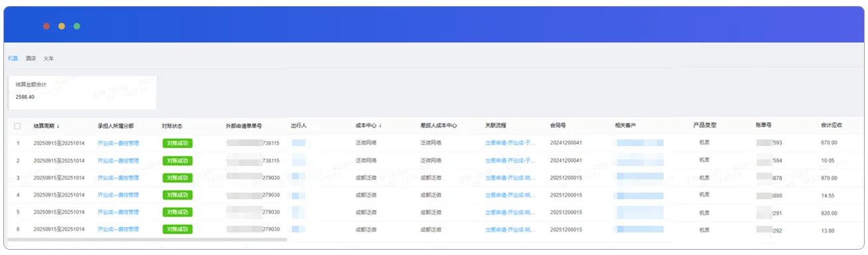Sort by 结算周期 using its arrow icon

[58, 126]
